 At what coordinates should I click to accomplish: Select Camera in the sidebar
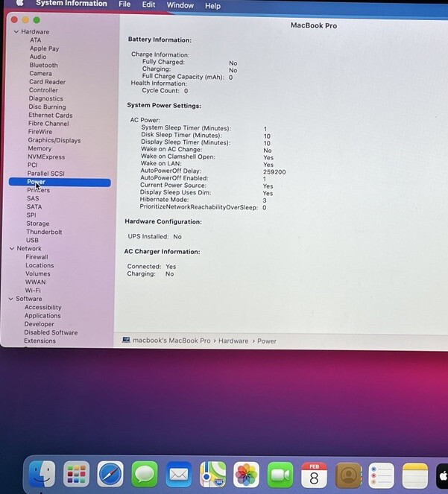40,74
